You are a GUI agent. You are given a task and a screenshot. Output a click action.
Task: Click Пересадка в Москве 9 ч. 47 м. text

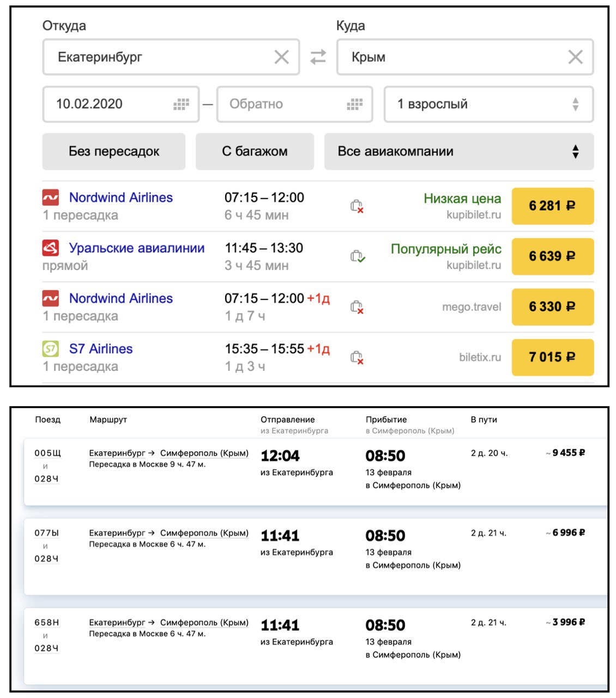pyautogui.click(x=147, y=465)
